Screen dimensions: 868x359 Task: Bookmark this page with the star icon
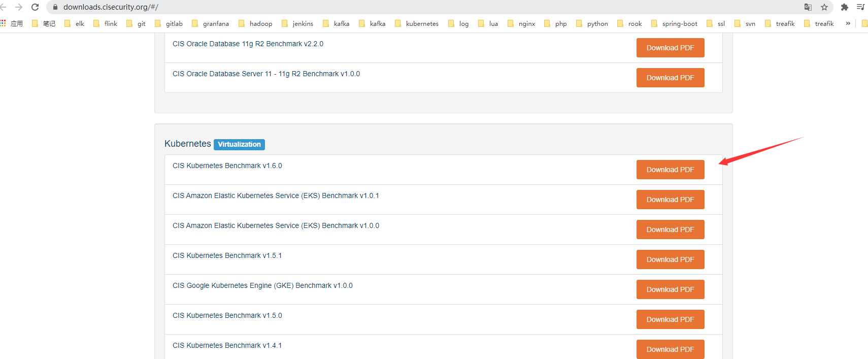(x=824, y=7)
